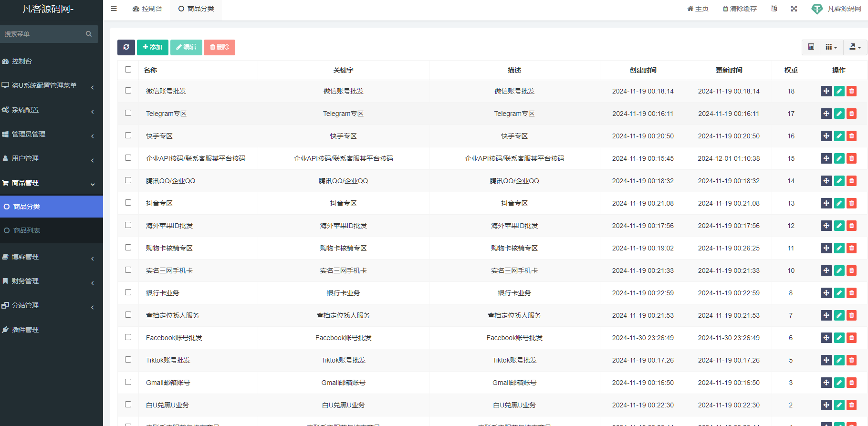Click drag-sort icon for 微信账号批发 row
This screenshot has height=426, width=868.
(826, 91)
